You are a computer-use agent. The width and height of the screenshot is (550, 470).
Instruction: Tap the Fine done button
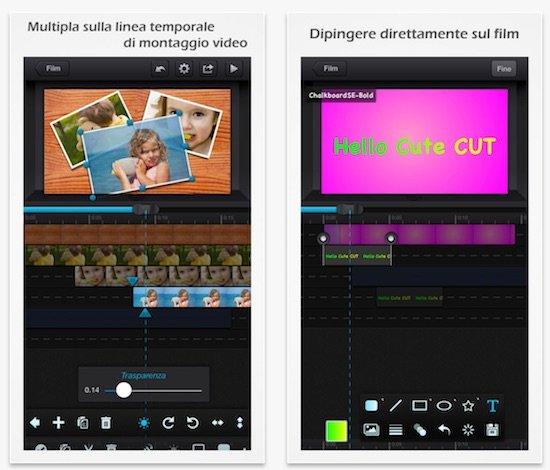pyautogui.click(x=504, y=69)
